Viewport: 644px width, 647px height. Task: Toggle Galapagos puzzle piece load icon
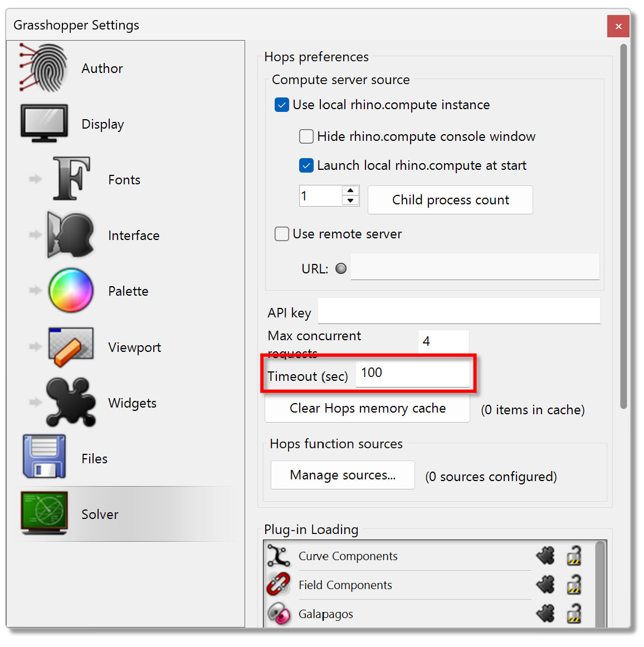545,614
